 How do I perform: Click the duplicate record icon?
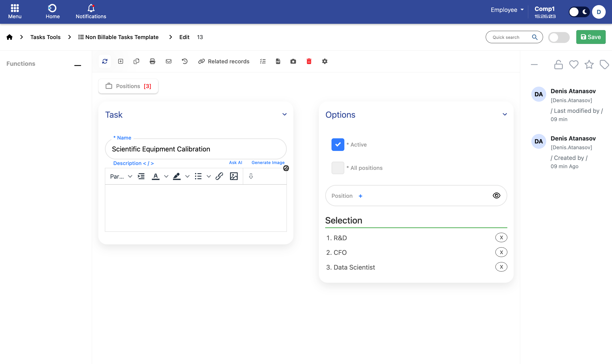[x=136, y=61]
